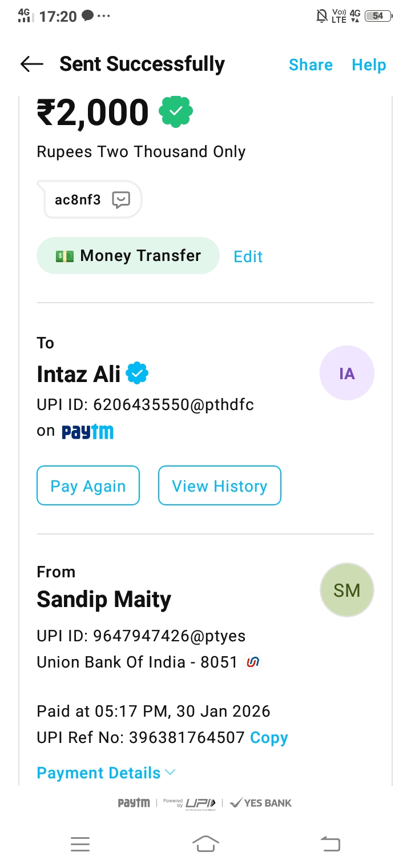Tap the IA avatar circle
The height and width of the screenshot is (868, 411).
(346, 373)
